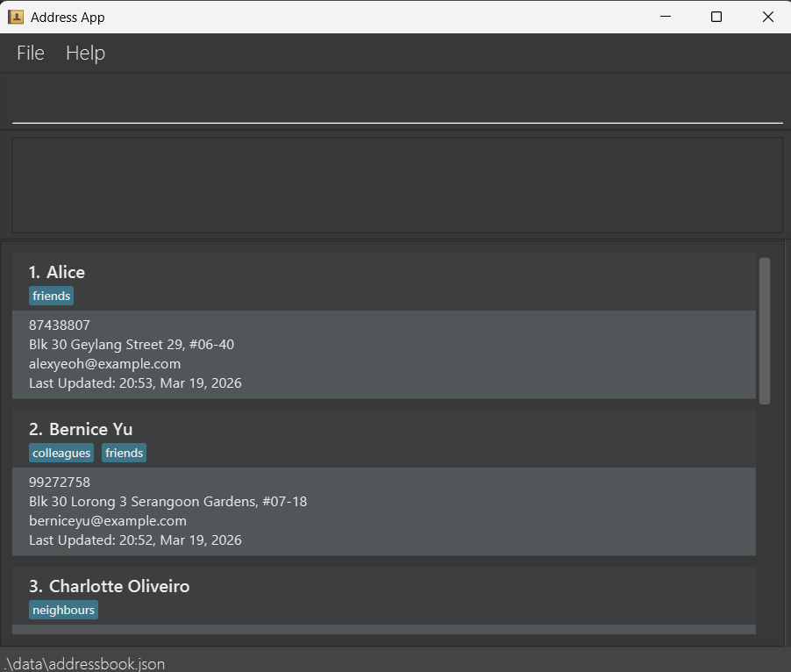Image resolution: width=791 pixels, height=672 pixels.
Task: Click the friends tag under Alice
Action: [x=51, y=297]
